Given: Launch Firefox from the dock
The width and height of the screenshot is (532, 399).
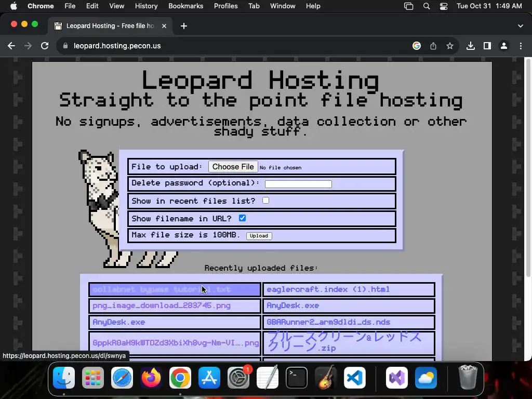Looking at the screenshot, I should (151, 378).
